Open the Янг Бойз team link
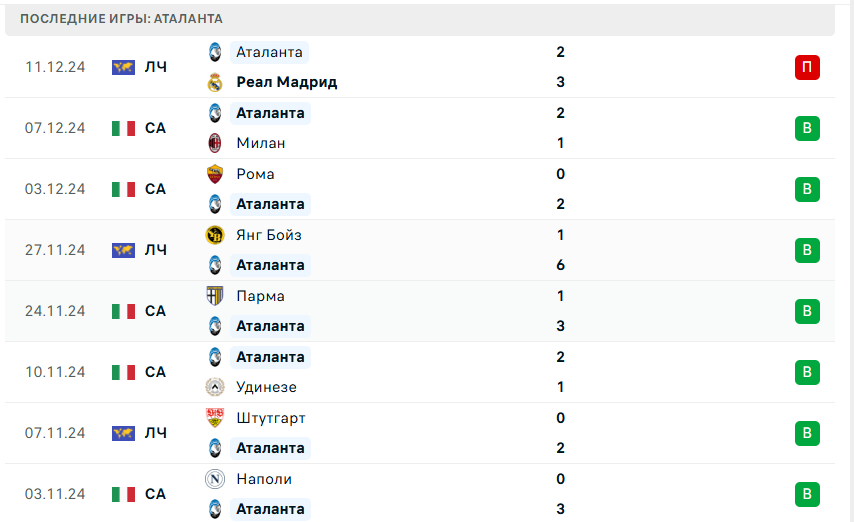Image resolution: width=854 pixels, height=522 pixels. pos(269,235)
